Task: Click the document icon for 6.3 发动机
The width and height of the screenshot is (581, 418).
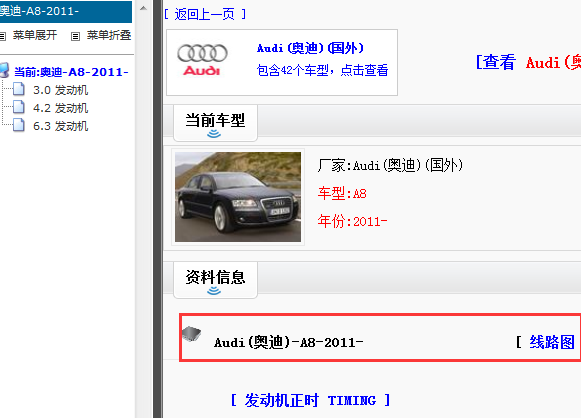Action: coord(19,125)
